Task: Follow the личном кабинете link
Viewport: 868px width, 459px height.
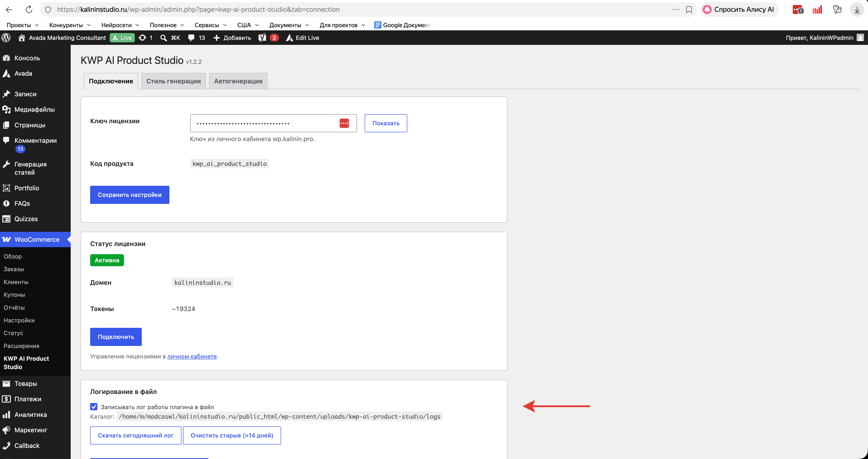Action: [x=192, y=356]
